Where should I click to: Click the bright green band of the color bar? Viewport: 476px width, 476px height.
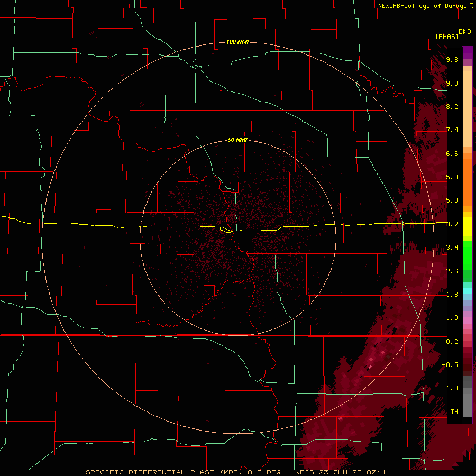coord(467,255)
